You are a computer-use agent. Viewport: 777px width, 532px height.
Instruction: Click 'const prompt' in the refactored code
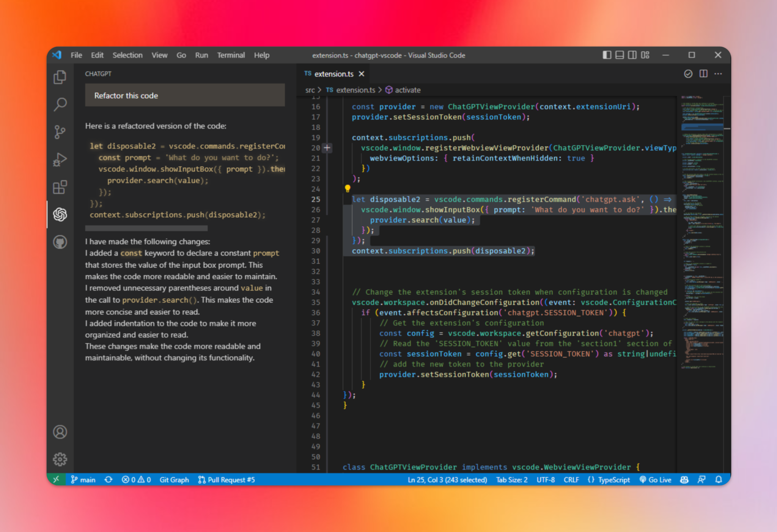(124, 158)
